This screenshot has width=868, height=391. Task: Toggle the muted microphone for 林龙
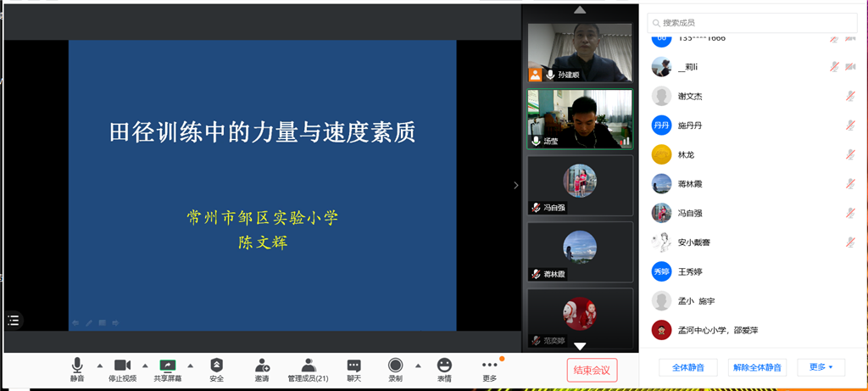[x=850, y=155]
